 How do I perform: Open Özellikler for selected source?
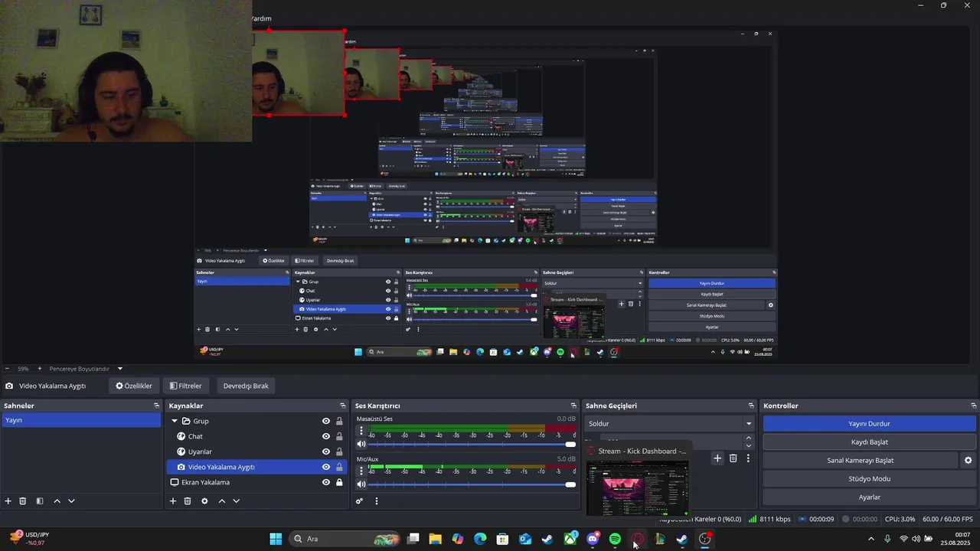tap(134, 386)
